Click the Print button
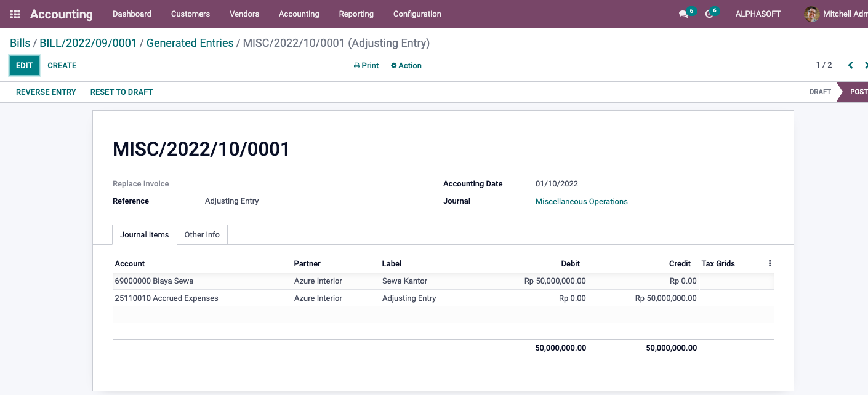 366,66
